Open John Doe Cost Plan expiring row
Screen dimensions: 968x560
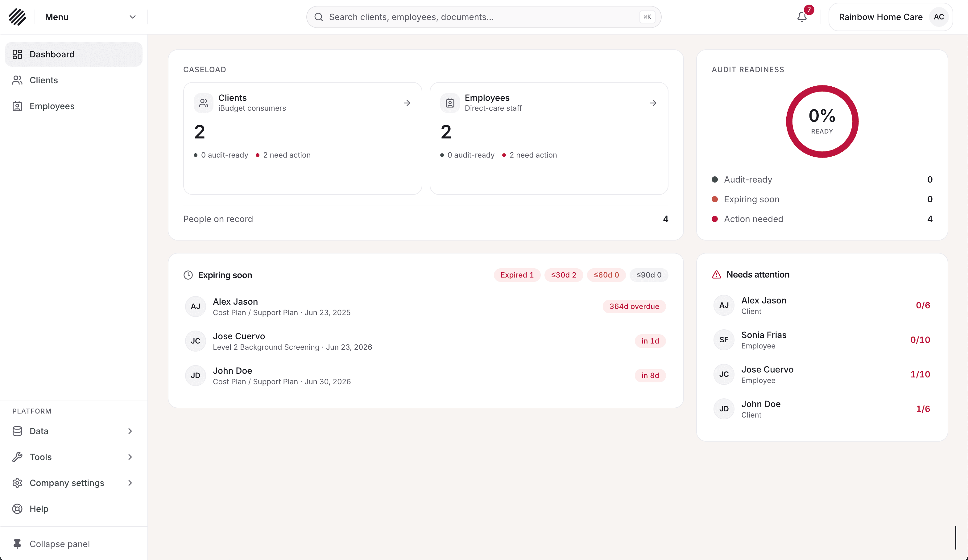tap(426, 376)
